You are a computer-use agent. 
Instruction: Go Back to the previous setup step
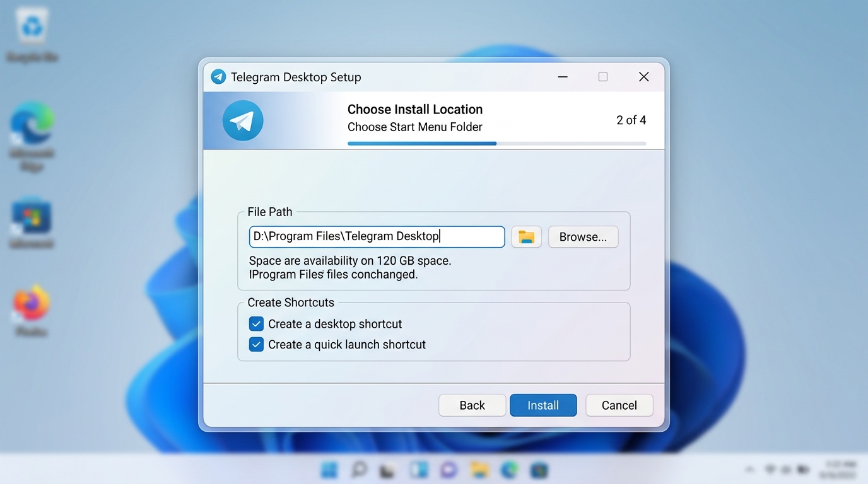coord(472,405)
